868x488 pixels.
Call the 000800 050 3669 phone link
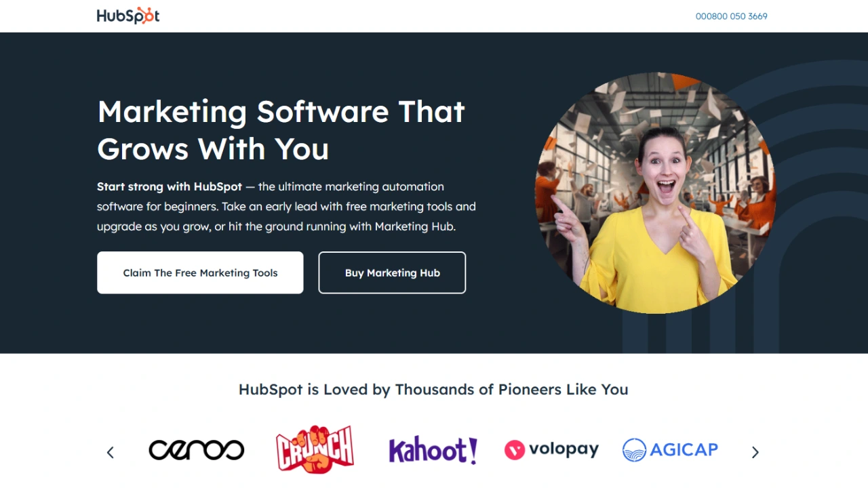click(732, 16)
